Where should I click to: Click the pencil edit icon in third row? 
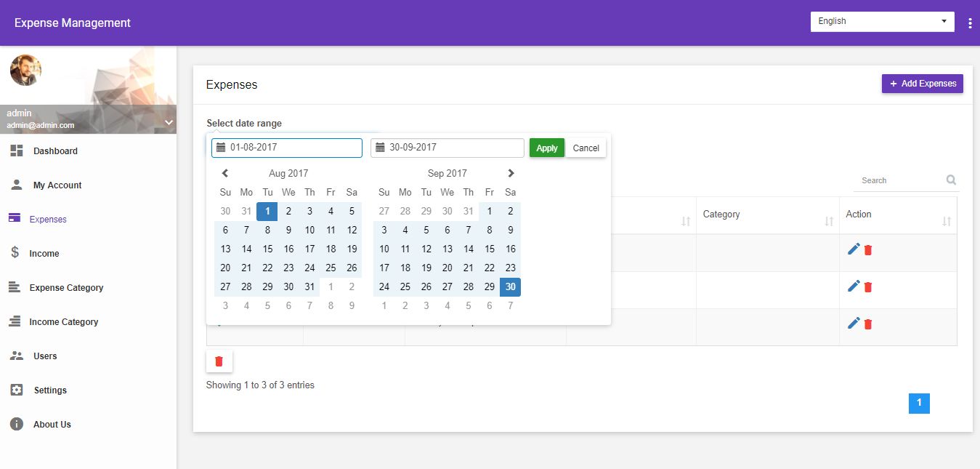(854, 324)
